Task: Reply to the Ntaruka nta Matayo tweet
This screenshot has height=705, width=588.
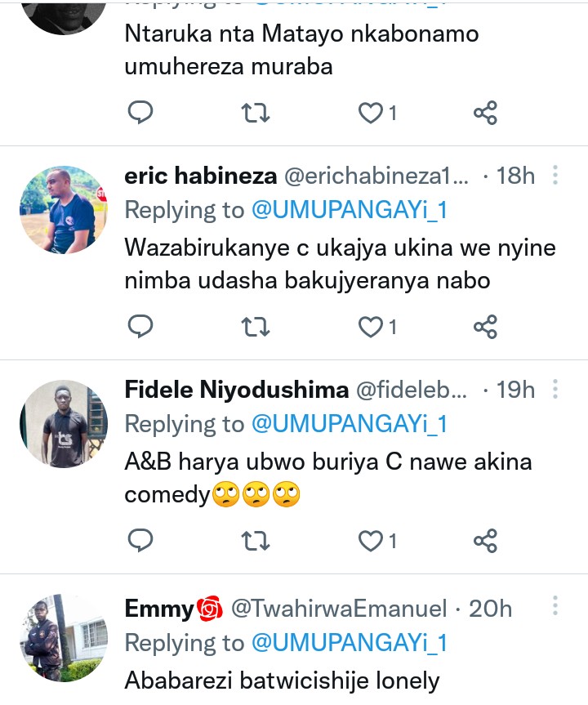Action: pyautogui.click(x=141, y=113)
